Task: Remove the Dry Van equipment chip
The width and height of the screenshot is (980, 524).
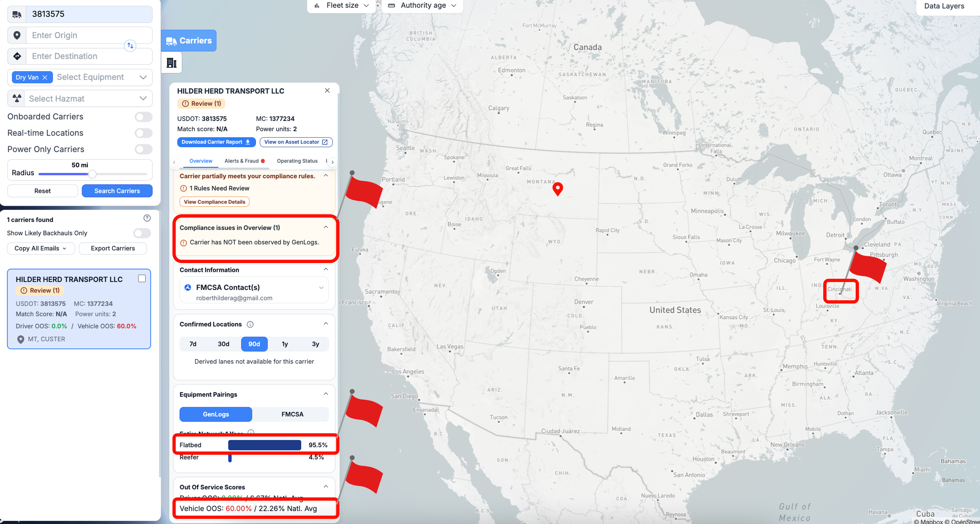Action: pos(45,78)
